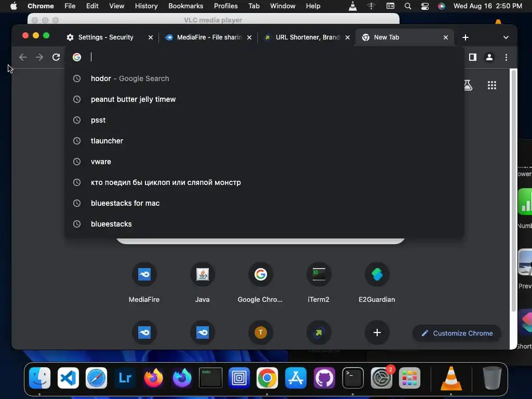Open the Java shortcut tile
This screenshot has height=399, width=532.
pyautogui.click(x=203, y=283)
